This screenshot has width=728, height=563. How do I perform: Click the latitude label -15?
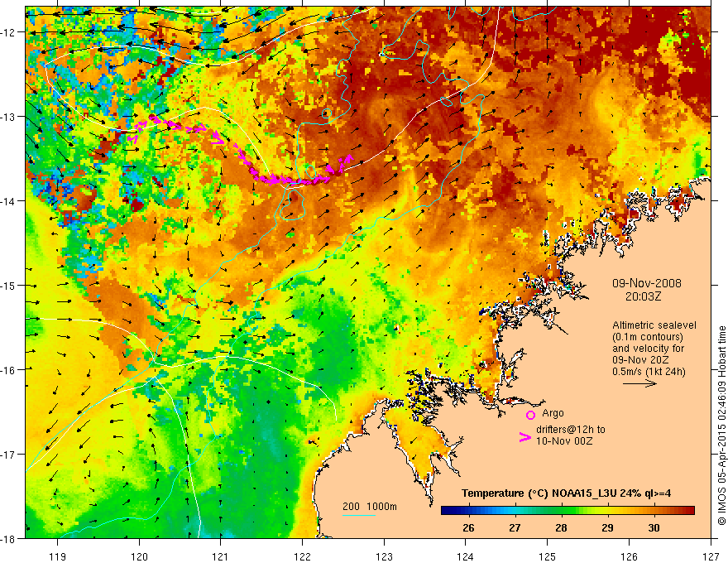9,285
